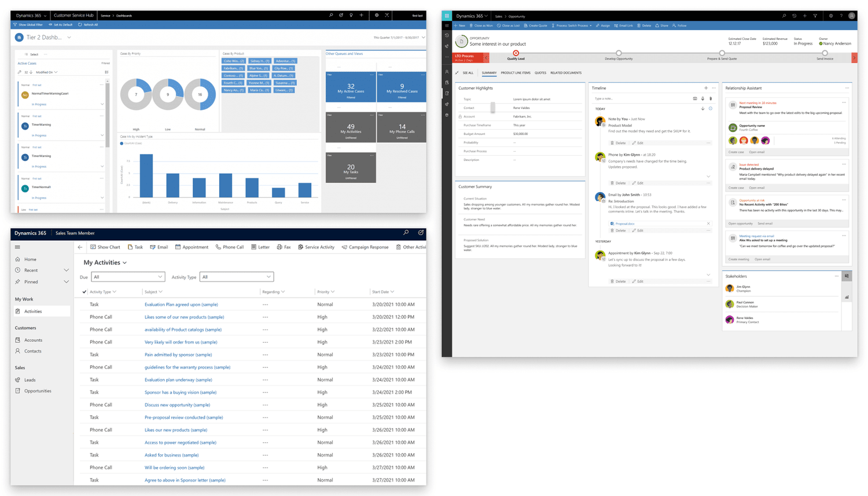Image resolution: width=868 pixels, height=496 pixels.
Task: Toggle the select-all checkmark in the activities grid
Action: point(84,292)
